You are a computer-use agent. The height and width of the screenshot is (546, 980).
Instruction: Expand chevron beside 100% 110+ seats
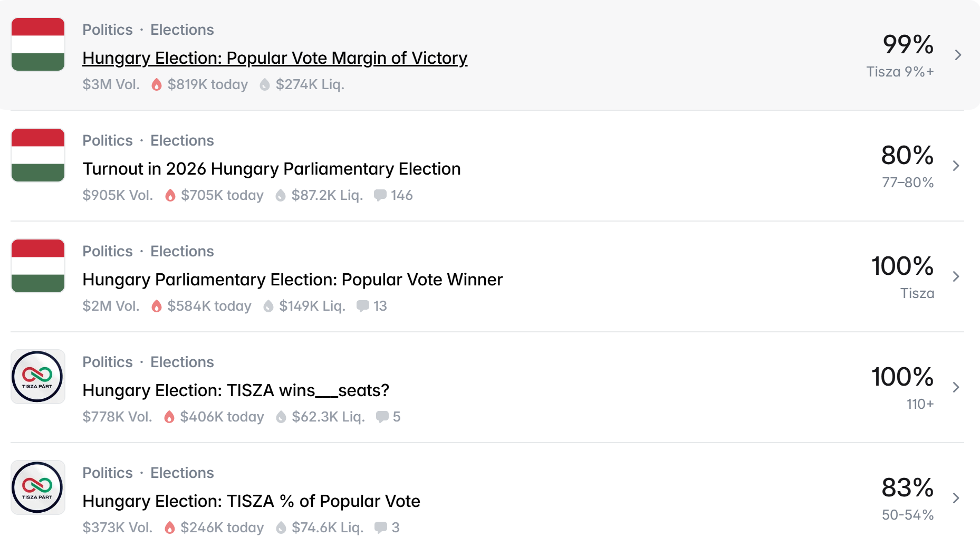(956, 387)
